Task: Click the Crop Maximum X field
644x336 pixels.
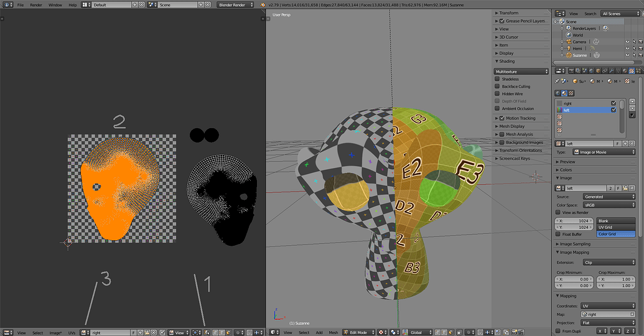Action: (616, 279)
